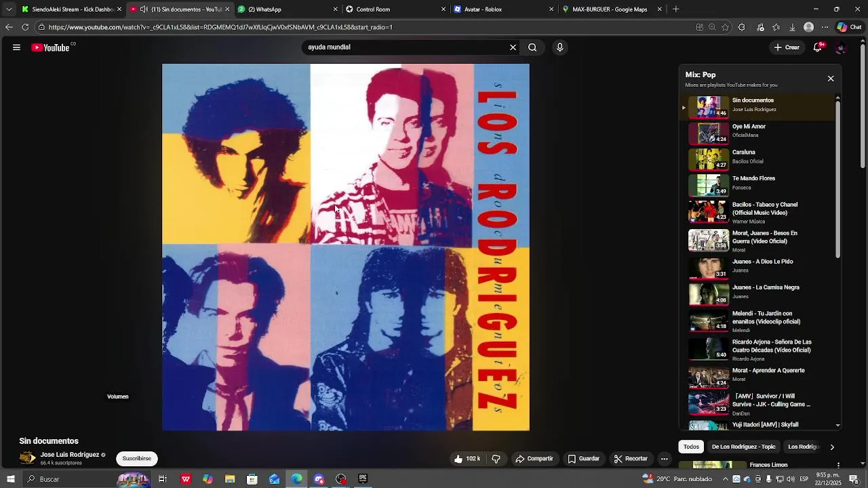
Task: Play Te Mando Flores by Fonseca
Action: click(x=758, y=185)
